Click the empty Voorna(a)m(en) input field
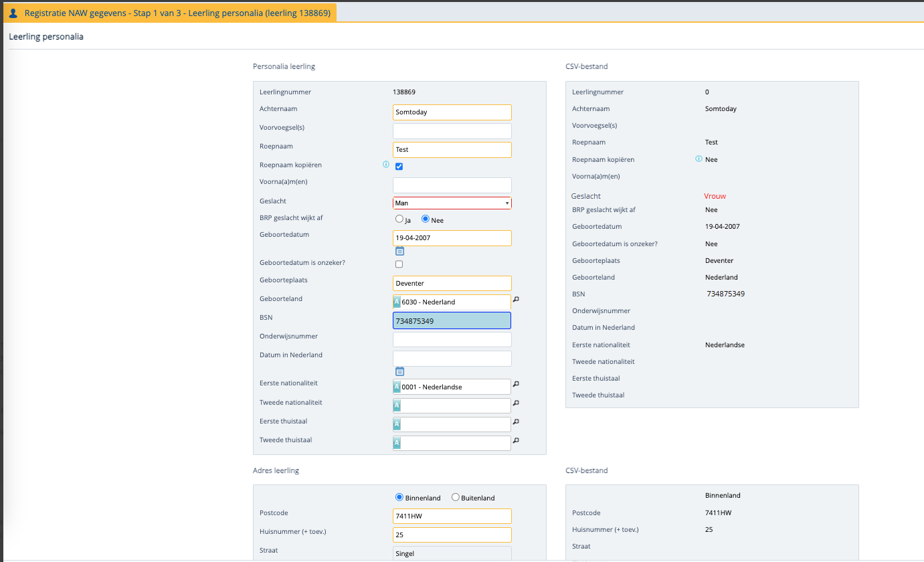The height and width of the screenshot is (562, 924). 452,185
